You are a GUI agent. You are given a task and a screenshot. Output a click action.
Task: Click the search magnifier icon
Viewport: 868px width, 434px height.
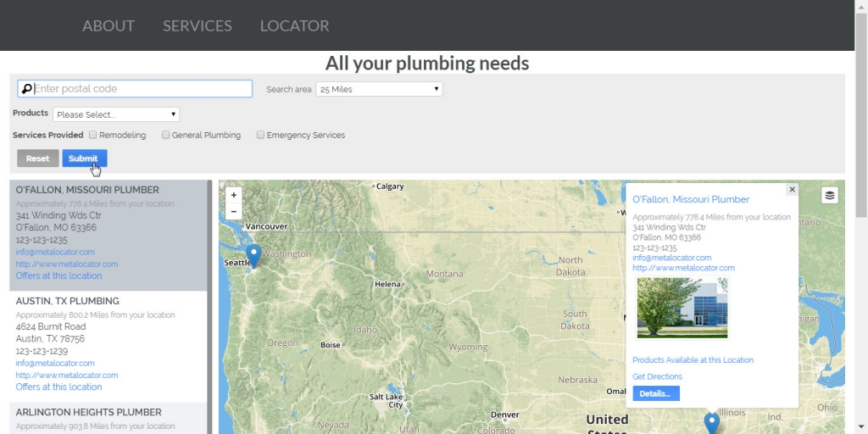pos(26,88)
